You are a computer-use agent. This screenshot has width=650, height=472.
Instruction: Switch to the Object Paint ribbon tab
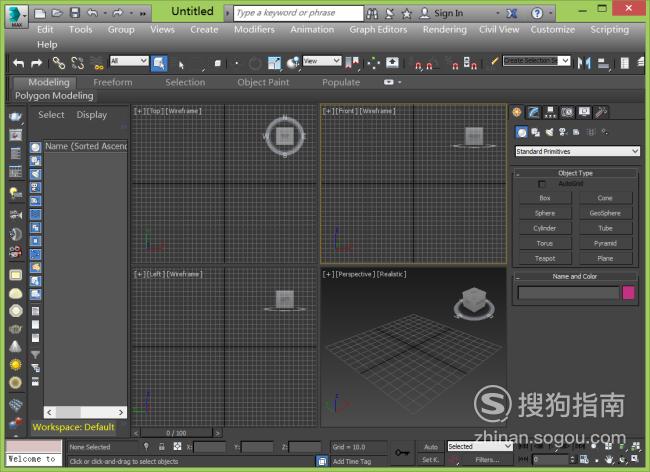click(x=263, y=82)
